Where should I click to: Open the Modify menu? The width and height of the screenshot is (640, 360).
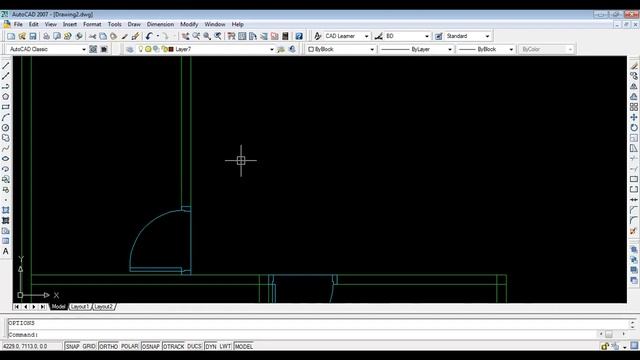click(189, 24)
